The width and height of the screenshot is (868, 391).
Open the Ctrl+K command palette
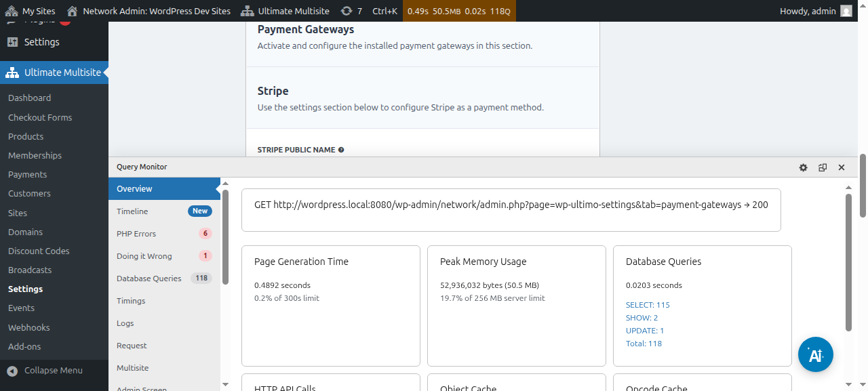pyautogui.click(x=385, y=11)
